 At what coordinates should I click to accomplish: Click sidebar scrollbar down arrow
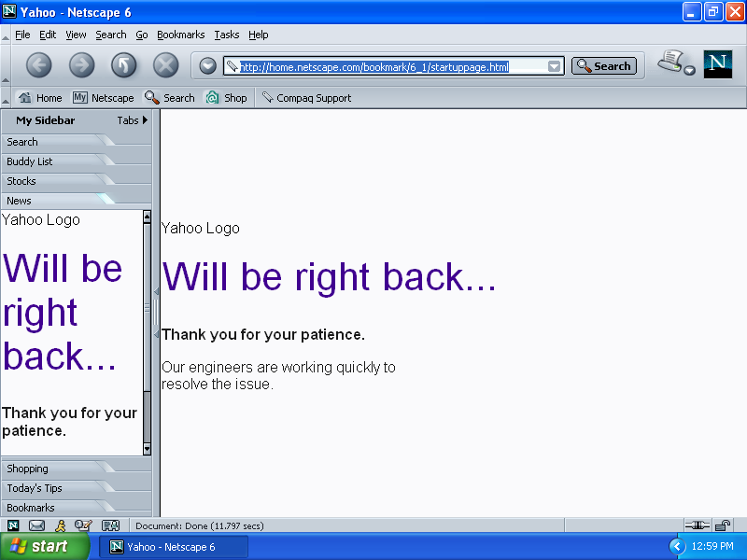pyautogui.click(x=147, y=449)
